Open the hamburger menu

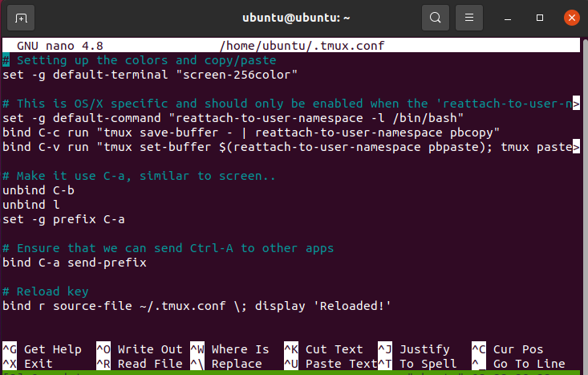[x=469, y=18]
